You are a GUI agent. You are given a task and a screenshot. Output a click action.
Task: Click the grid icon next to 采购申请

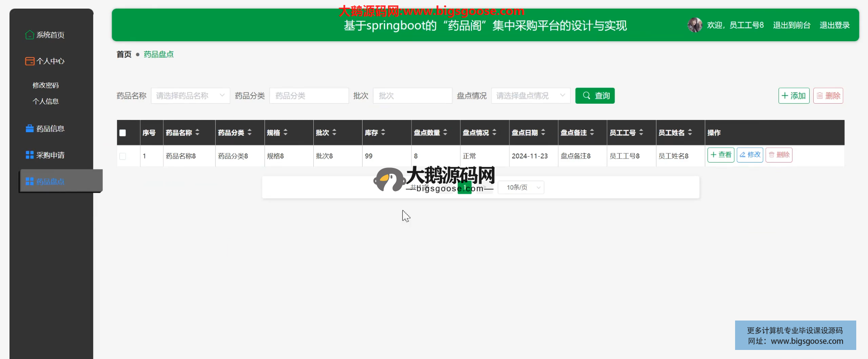coord(29,155)
